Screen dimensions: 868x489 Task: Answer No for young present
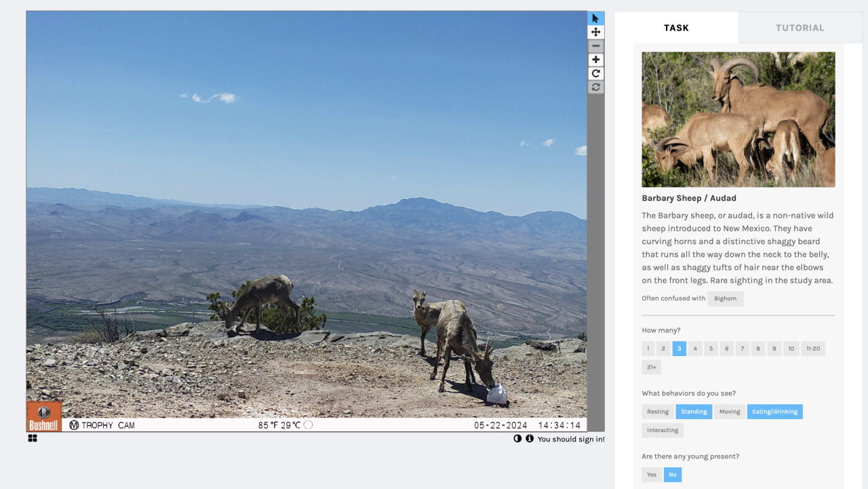[673, 475]
